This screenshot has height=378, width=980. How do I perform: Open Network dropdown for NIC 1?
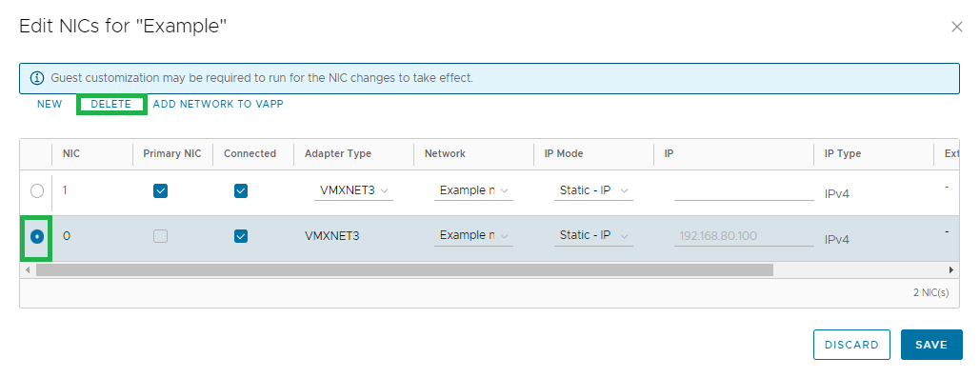click(x=473, y=190)
